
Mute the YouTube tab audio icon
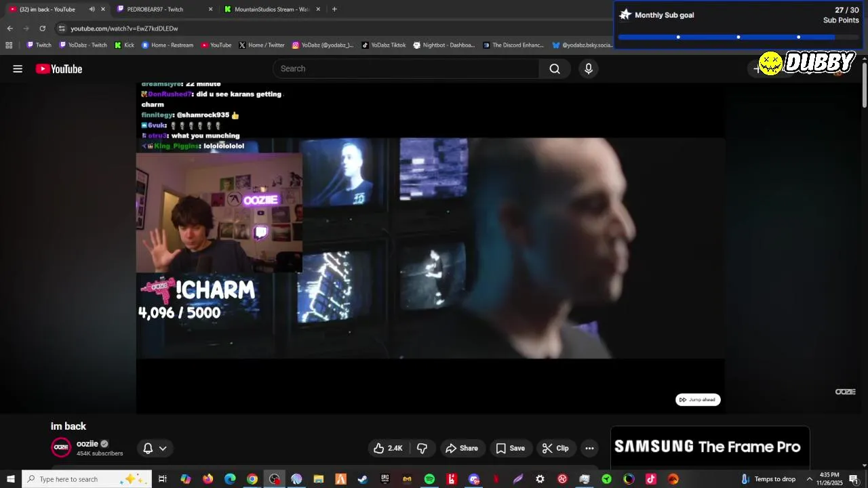coord(92,9)
